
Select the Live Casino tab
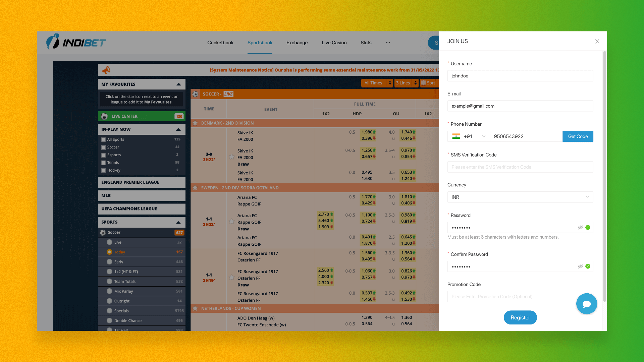tap(334, 43)
